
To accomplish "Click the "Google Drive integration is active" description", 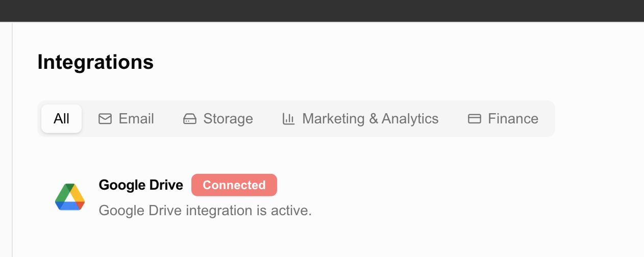I will pyautogui.click(x=205, y=210).
